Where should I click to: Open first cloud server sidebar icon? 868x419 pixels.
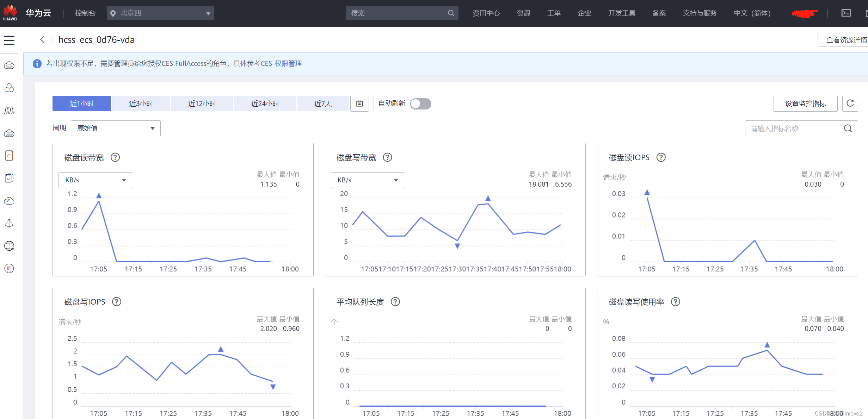[9, 65]
